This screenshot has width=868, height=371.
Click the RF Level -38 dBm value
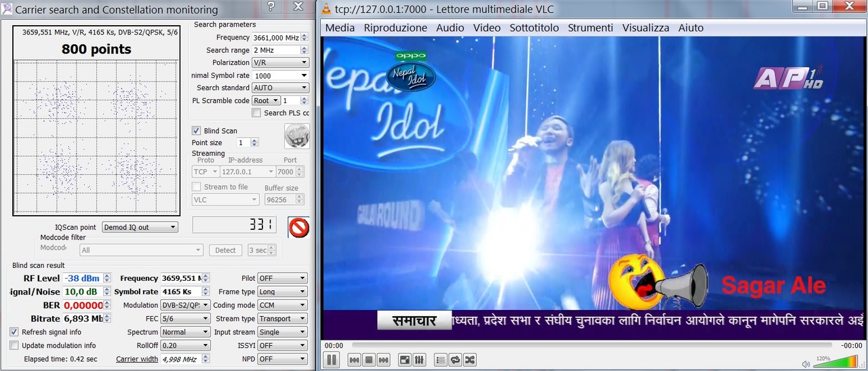pyautogui.click(x=81, y=278)
